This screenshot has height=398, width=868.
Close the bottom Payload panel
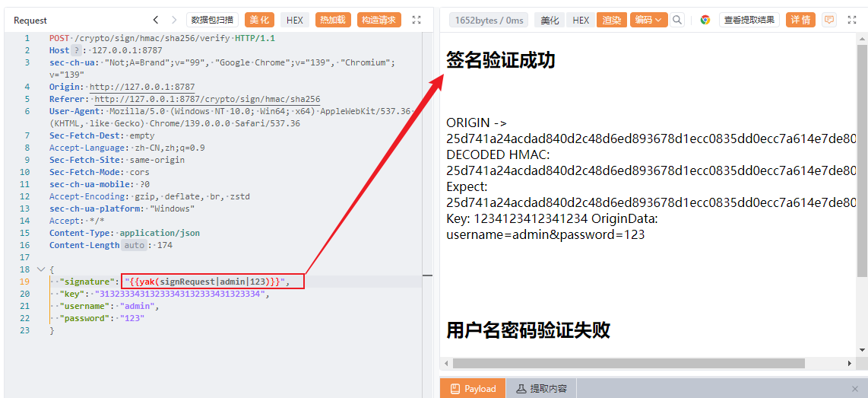[x=854, y=389]
